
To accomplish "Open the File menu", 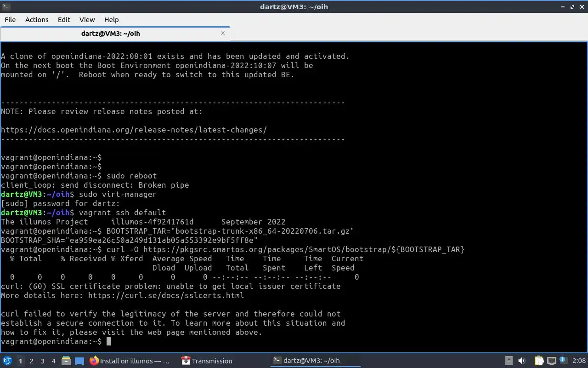I will click(x=10, y=19).
